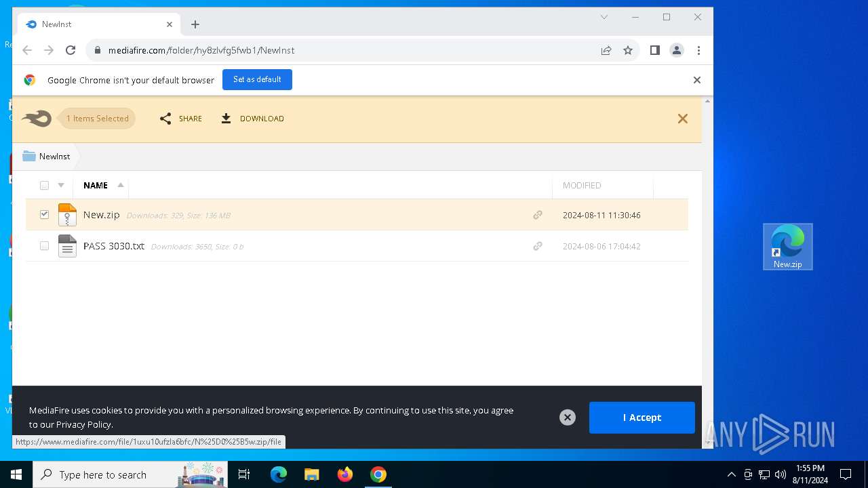868x488 pixels.
Task: Bookmark this tab with the star icon
Action: coord(628,50)
